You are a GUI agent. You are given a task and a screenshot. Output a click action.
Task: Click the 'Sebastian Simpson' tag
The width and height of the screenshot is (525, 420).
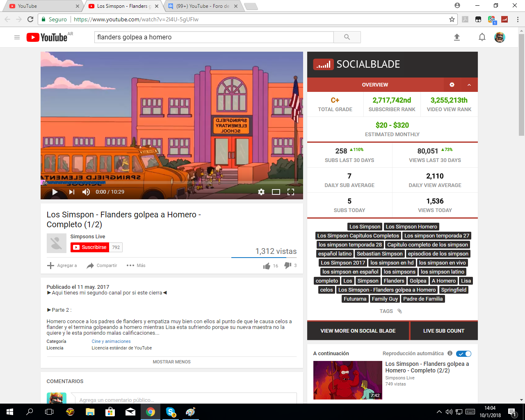point(380,254)
